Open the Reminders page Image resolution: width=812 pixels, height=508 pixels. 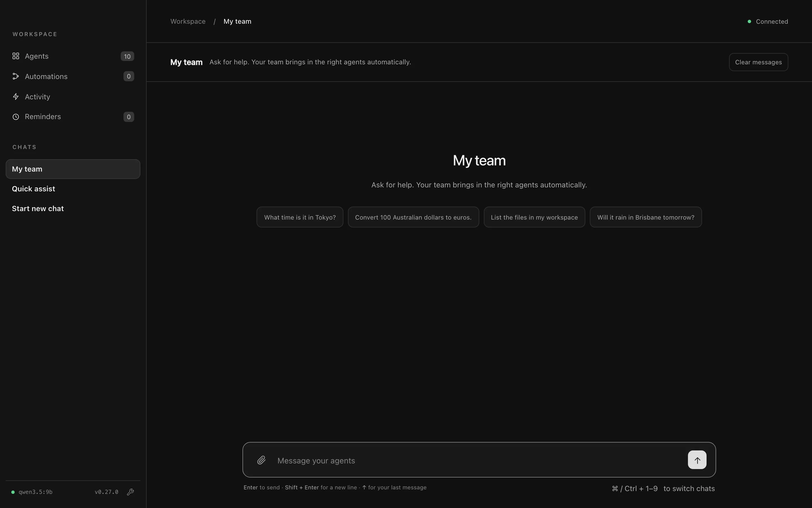pyautogui.click(x=73, y=117)
